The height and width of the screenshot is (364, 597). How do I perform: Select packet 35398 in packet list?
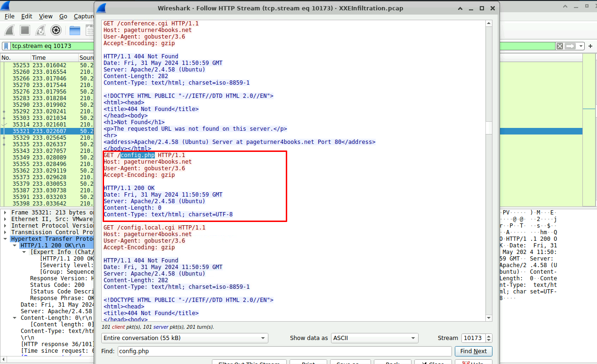click(47, 204)
